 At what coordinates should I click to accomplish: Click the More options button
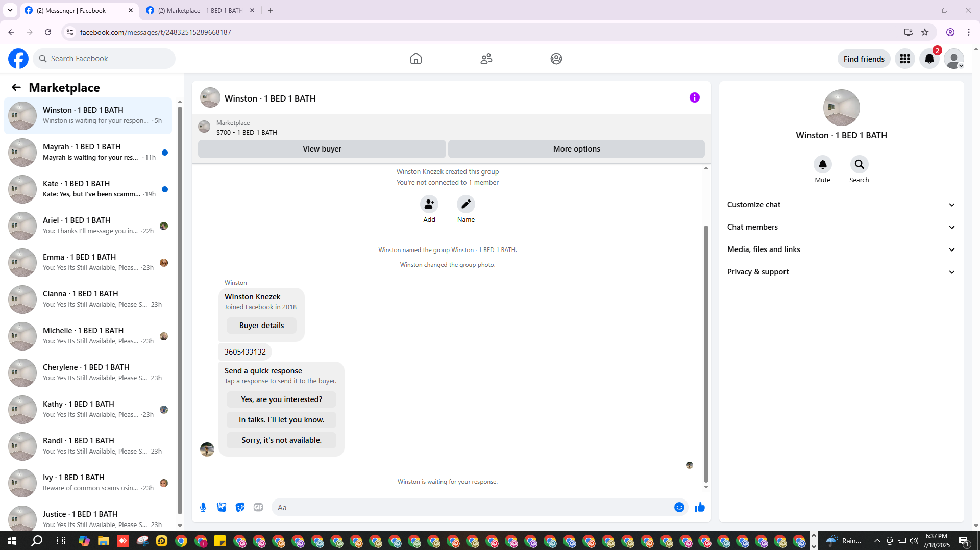pyautogui.click(x=576, y=149)
